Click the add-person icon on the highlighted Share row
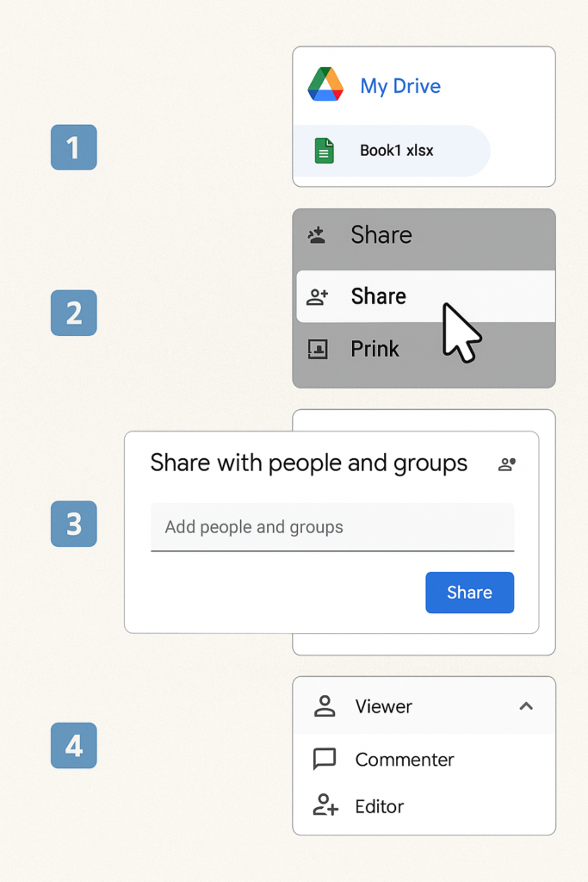This screenshot has width=588, height=882. coord(318,297)
